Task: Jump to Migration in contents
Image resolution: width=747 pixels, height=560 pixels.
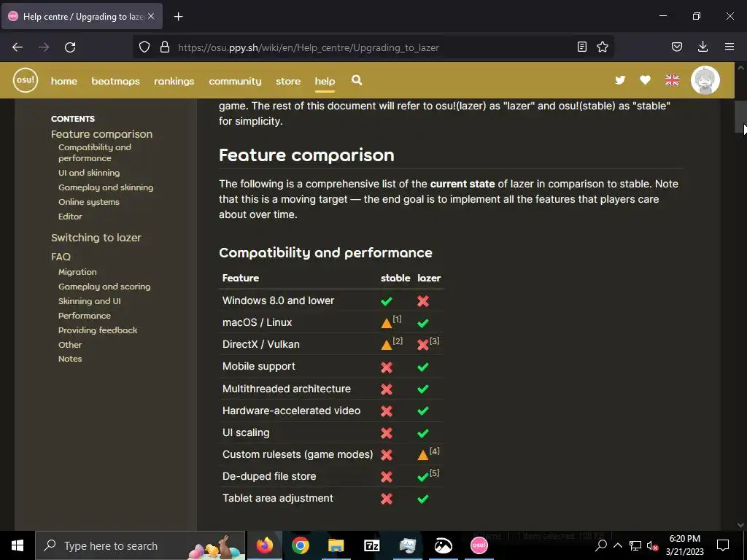Action: click(77, 272)
